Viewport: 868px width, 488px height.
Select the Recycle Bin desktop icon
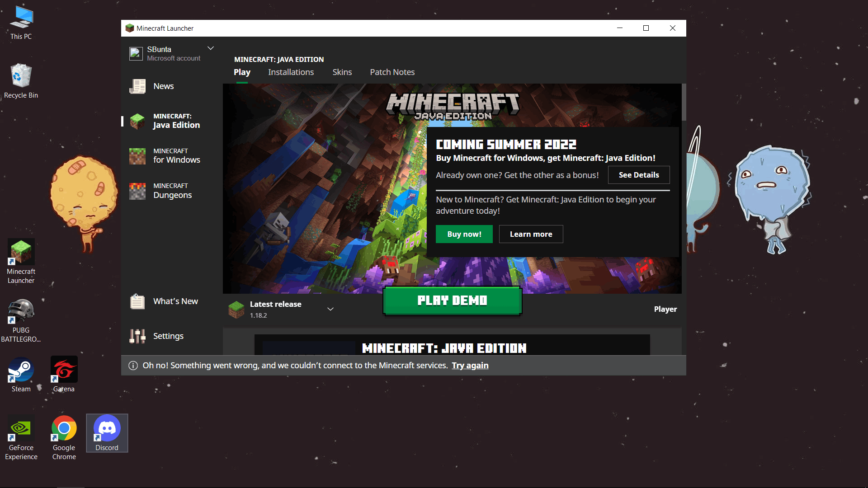point(21,81)
